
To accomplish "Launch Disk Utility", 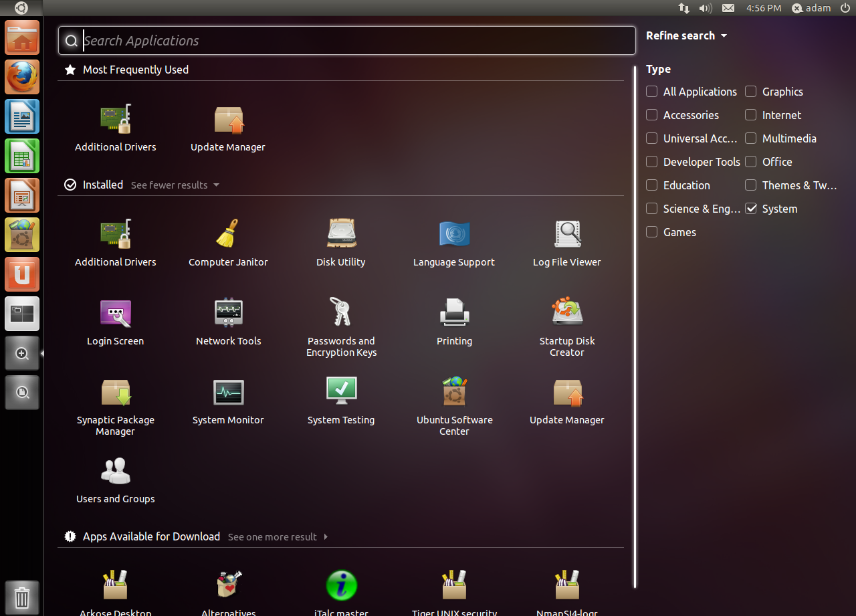I will click(x=341, y=243).
